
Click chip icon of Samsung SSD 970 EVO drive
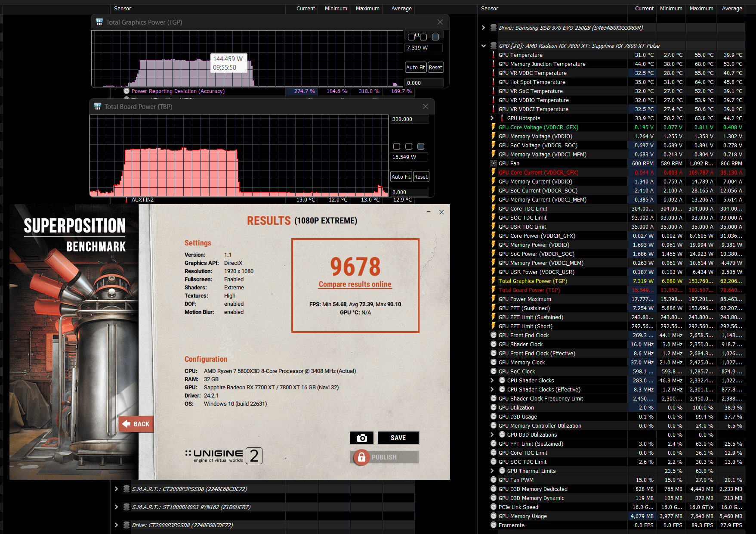494,28
